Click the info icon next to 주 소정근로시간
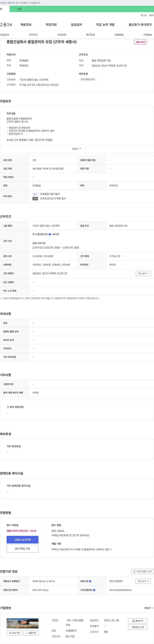 pyautogui.click(x=50, y=234)
